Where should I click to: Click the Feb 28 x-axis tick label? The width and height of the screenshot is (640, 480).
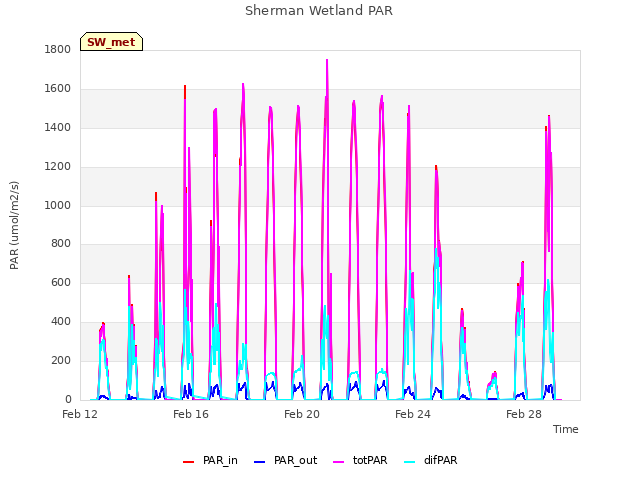tap(524, 414)
